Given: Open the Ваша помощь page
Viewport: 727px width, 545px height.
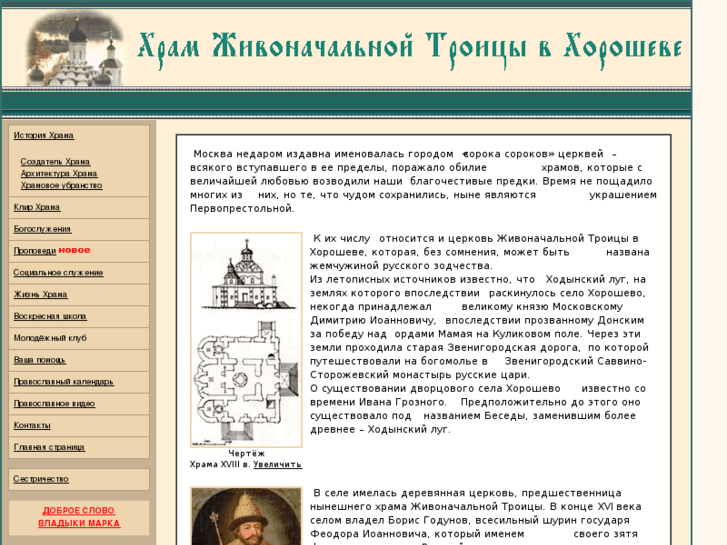Looking at the screenshot, I should pyautogui.click(x=39, y=360).
